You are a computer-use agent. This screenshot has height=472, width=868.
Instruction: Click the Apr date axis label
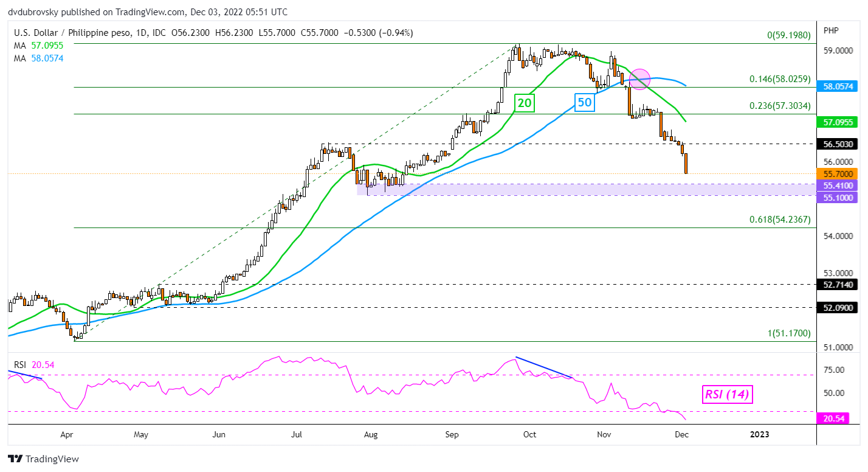click(67, 434)
